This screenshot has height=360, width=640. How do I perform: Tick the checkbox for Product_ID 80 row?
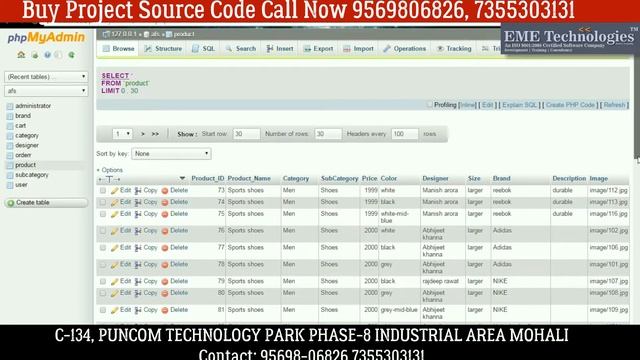[103, 293]
